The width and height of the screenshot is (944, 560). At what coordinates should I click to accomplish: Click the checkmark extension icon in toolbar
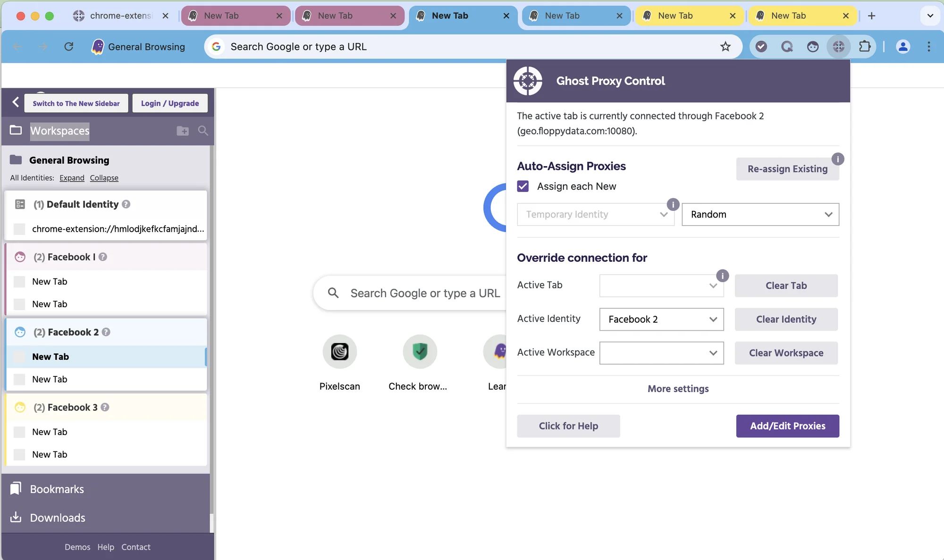(x=761, y=46)
